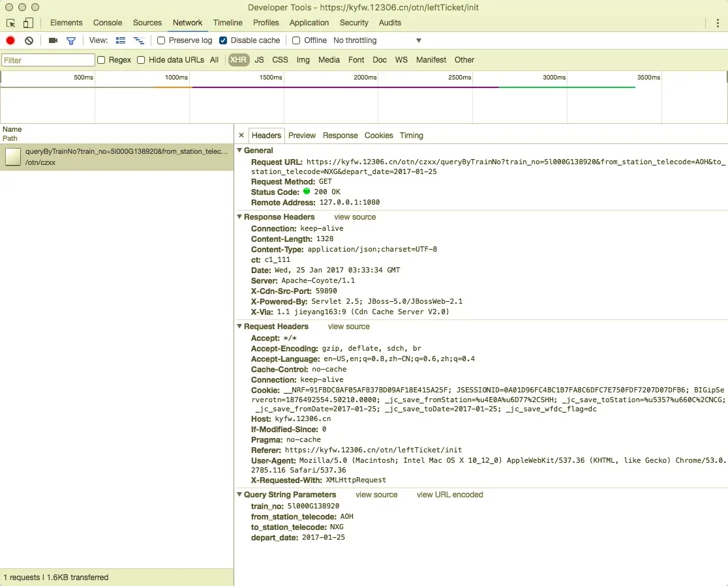Viewport: 728px width, 586px height.
Task: Open the No throttling dropdown
Action: 377,40
